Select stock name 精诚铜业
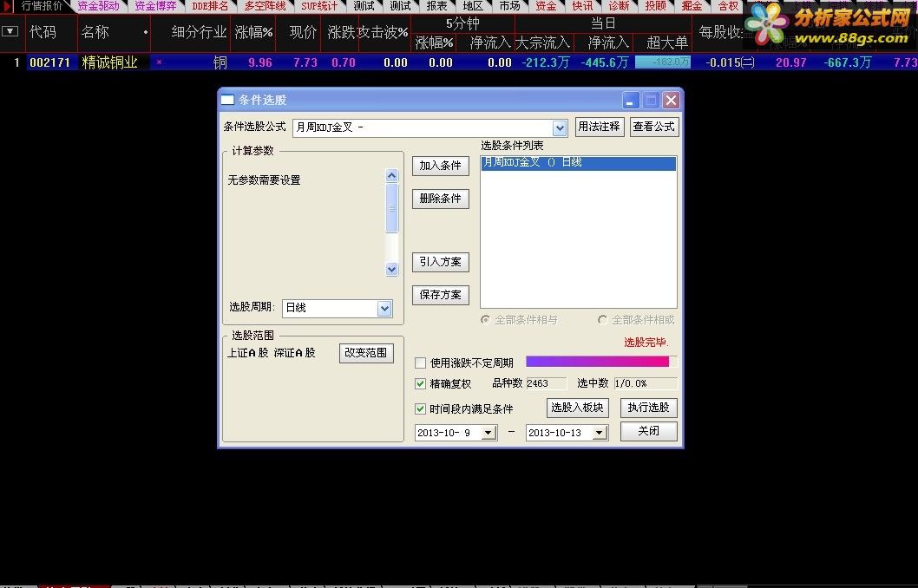Image resolution: width=918 pixels, height=588 pixels. coord(109,62)
